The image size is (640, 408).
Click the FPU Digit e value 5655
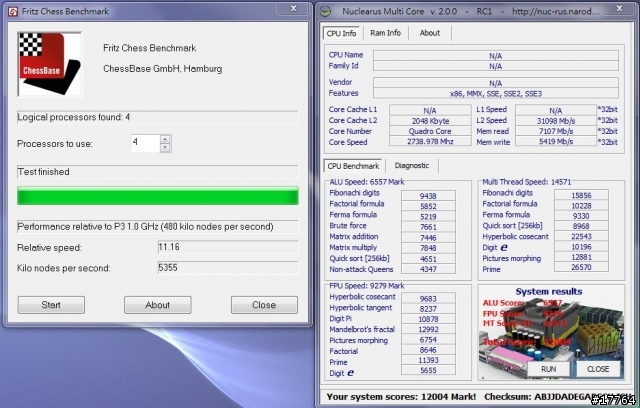(428, 370)
